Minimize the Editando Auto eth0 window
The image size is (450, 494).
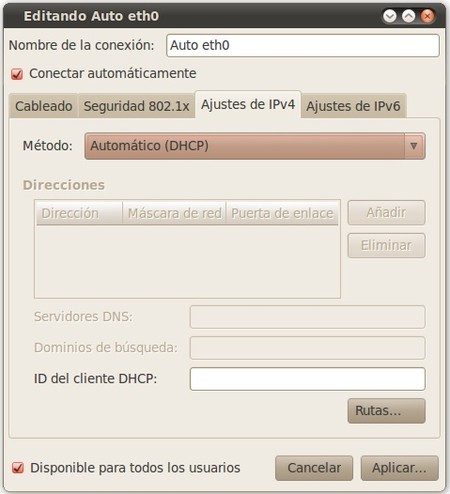(x=390, y=16)
